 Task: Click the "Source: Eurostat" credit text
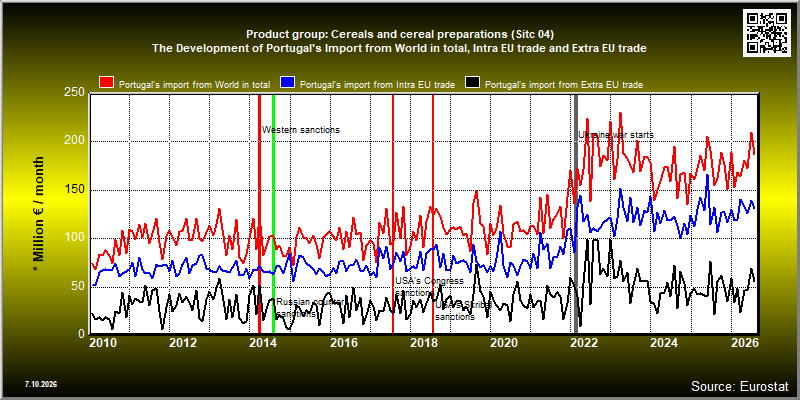coord(740,385)
